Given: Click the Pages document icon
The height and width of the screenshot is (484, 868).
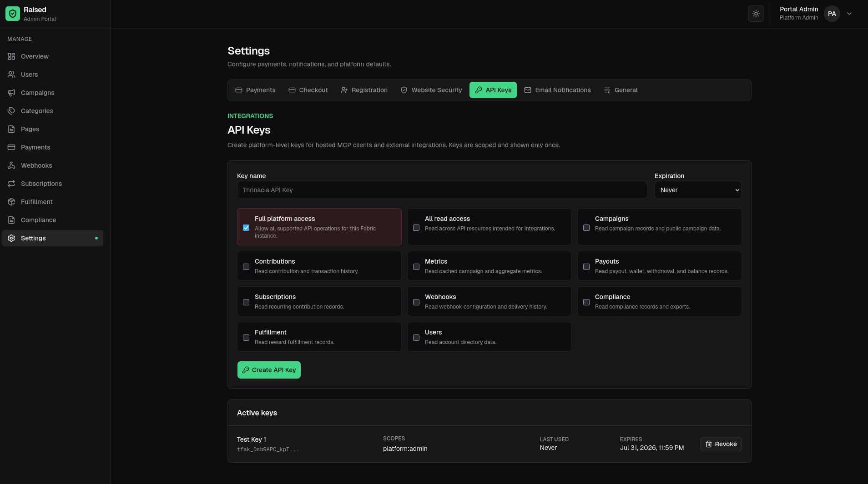Looking at the screenshot, I should point(11,129).
